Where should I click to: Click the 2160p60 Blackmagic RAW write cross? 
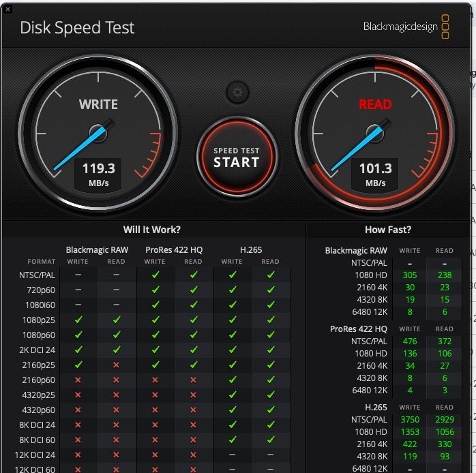(78, 380)
